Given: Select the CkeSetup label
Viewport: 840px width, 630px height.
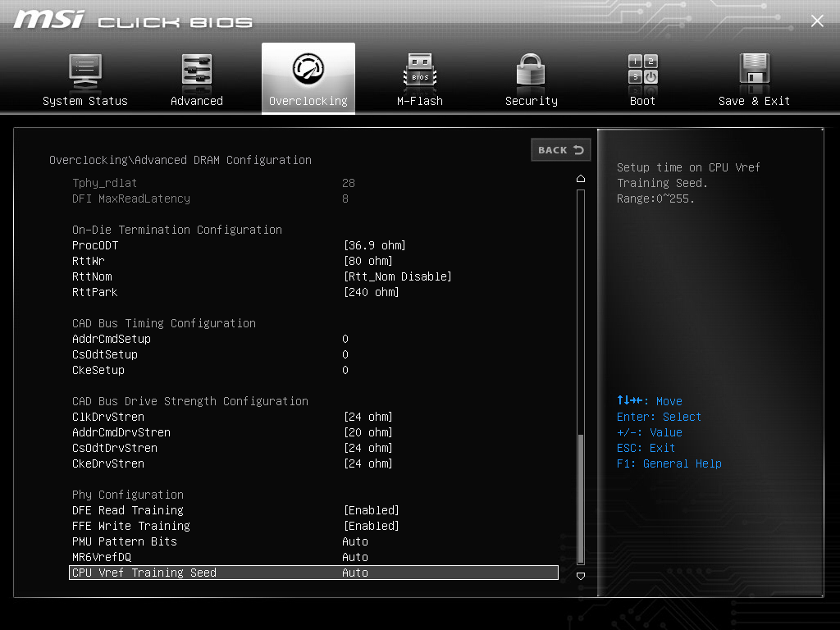Looking at the screenshot, I should click(98, 370).
